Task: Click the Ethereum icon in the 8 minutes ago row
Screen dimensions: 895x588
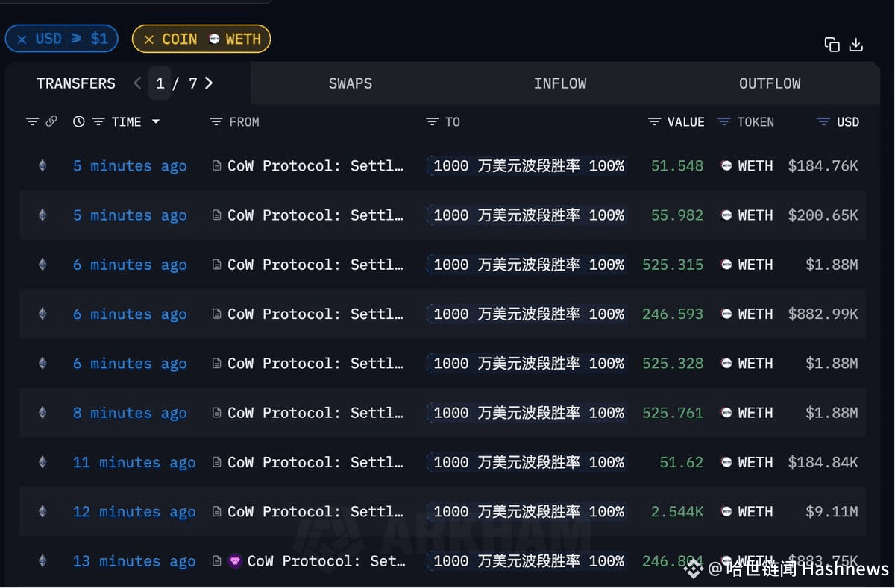Action: coord(43,412)
